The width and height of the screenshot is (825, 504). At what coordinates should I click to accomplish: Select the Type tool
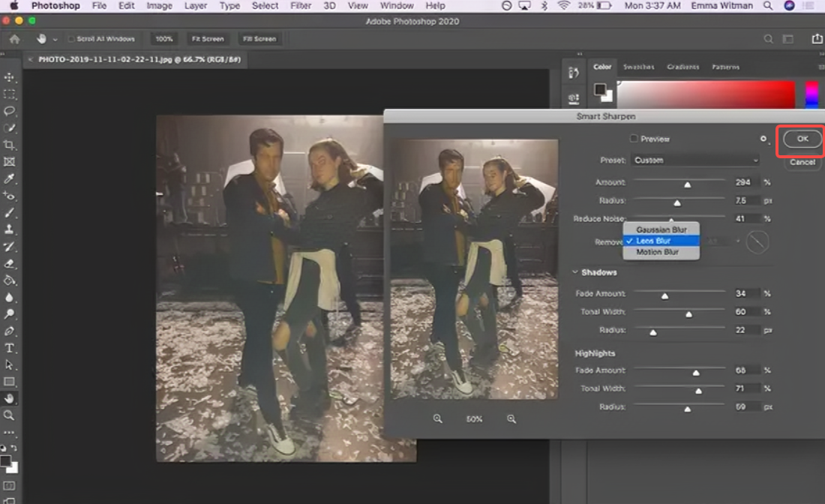(10, 346)
